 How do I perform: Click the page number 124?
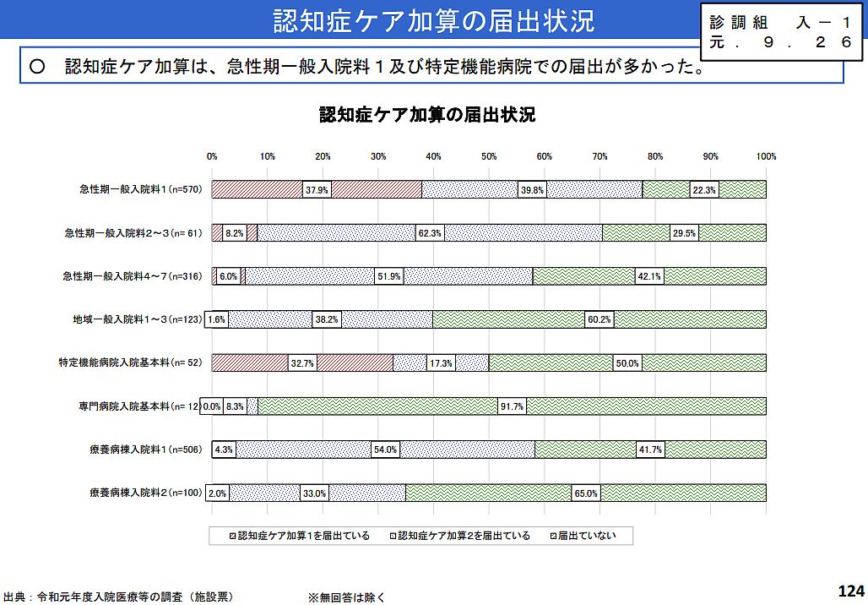coord(851,590)
